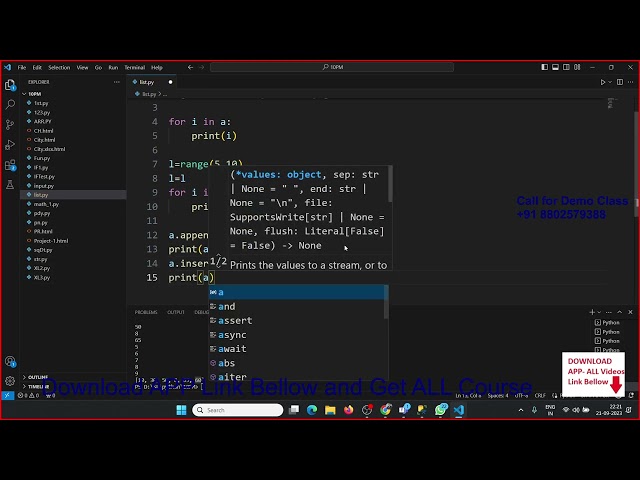Toggle secondary side bar visibility
Screen dimensions: 640x480
pos(566,67)
